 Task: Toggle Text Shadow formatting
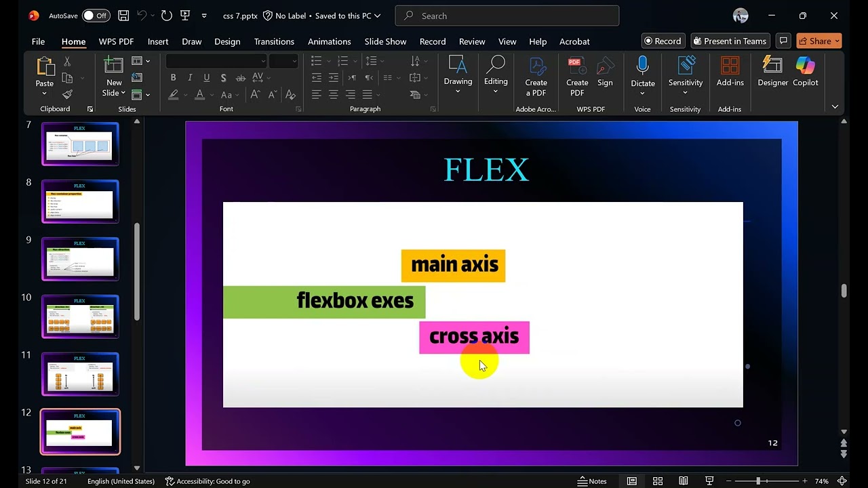coord(223,77)
